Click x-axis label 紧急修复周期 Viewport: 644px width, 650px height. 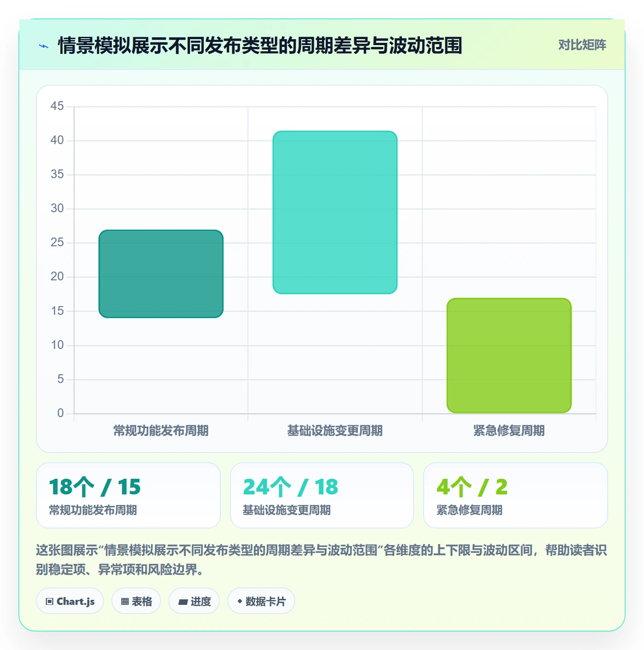click(x=509, y=431)
